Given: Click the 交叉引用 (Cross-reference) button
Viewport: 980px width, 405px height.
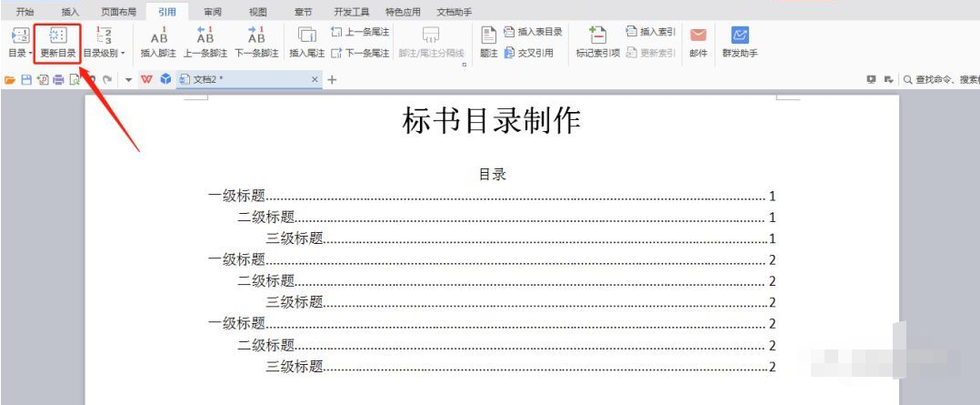Looking at the screenshot, I should click(529, 53).
